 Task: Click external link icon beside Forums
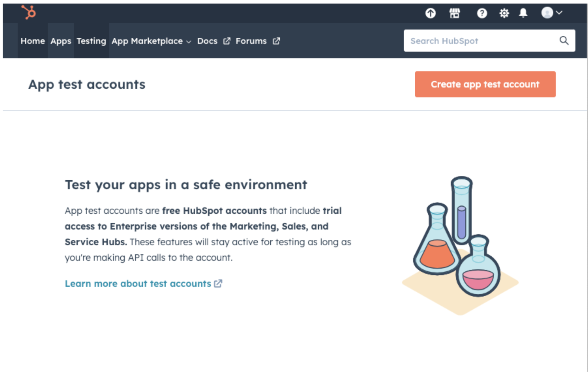click(x=276, y=41)
